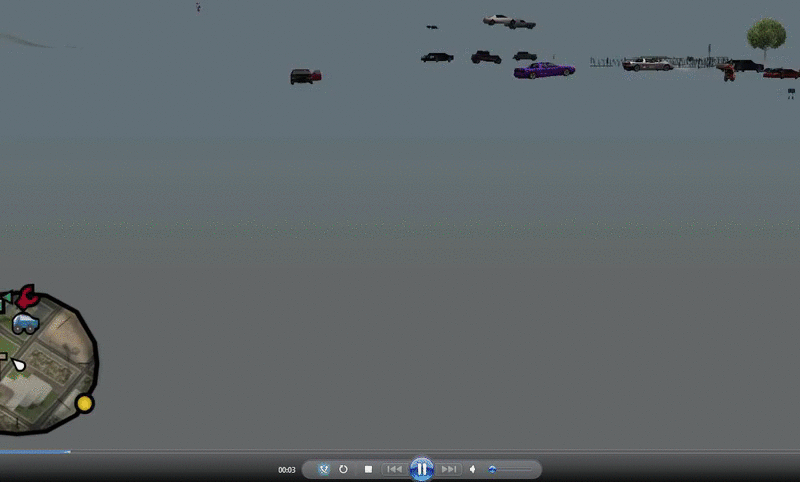Skip to the next track
This screenshot has height=482, width=800.
point(448,469)
